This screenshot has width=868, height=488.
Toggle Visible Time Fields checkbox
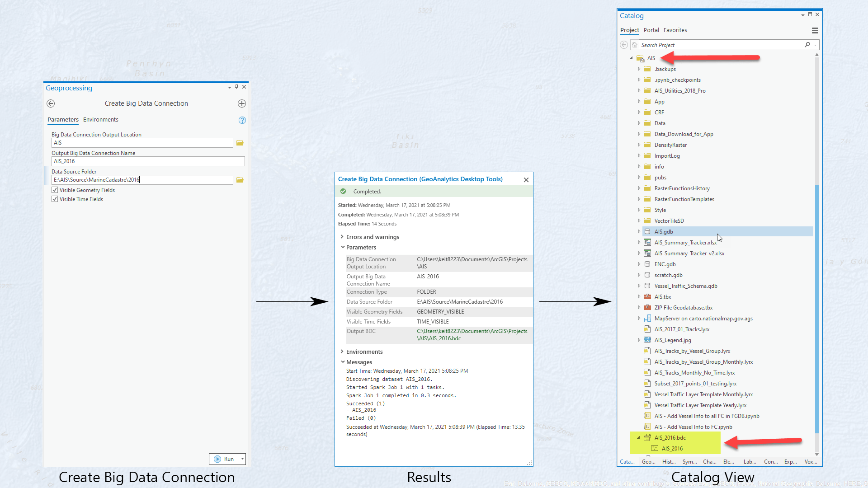[x=54, y=198]
